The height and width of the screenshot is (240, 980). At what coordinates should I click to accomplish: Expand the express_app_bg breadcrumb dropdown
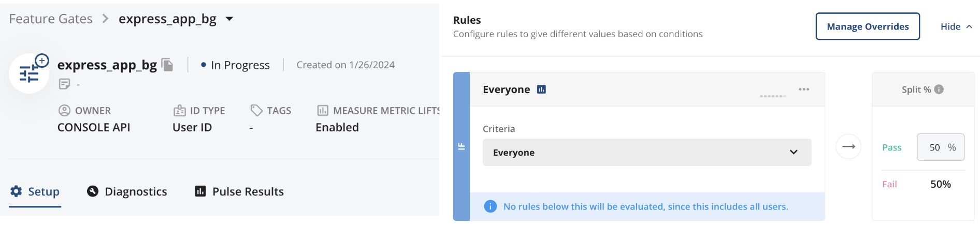click(229, 19)
